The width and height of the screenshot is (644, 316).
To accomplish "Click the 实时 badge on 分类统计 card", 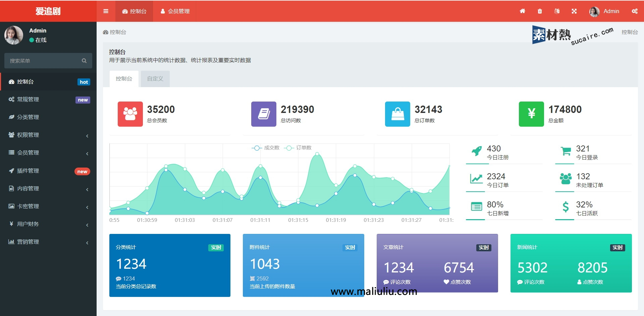I will 216,248.
